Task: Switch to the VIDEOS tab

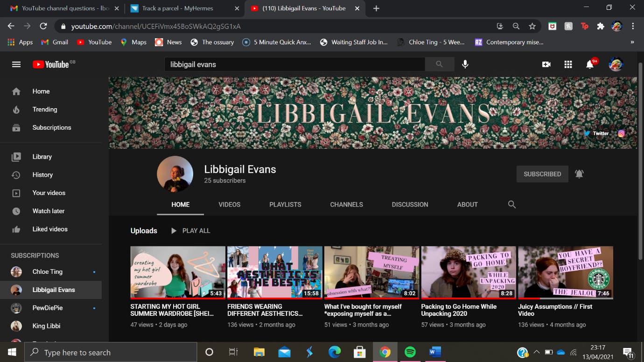Action: coord(229,204)
